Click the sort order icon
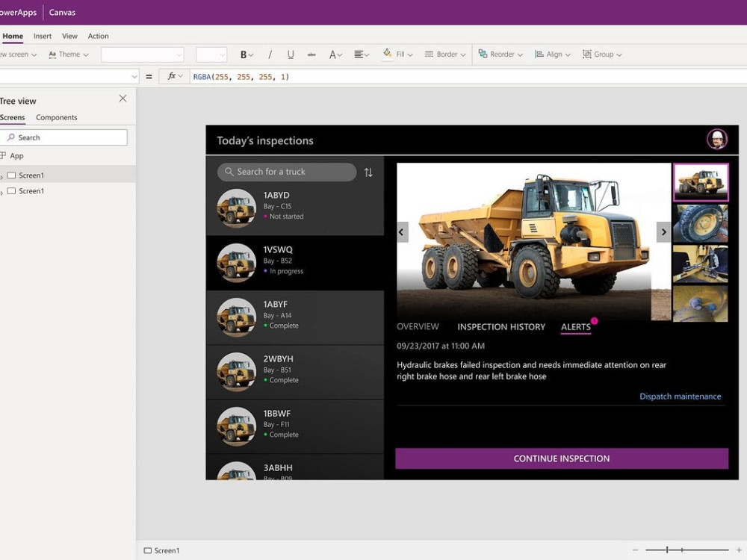 368,172
